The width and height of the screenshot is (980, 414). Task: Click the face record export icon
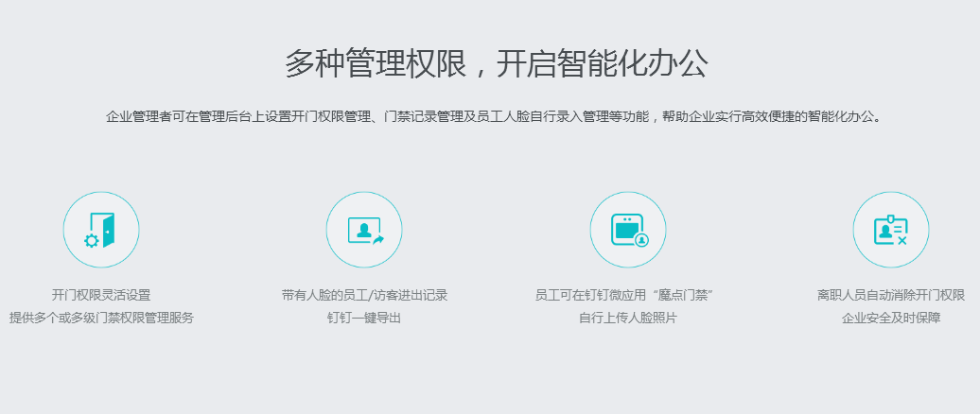click(364, 230)
